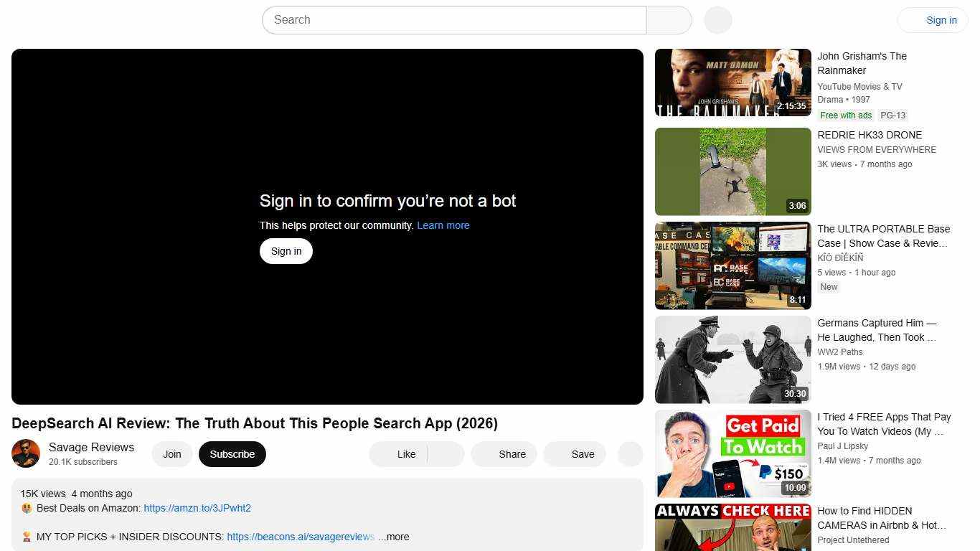Click Sign in at the top right
The width and height of the screenshot is (980, 551).
pos(941,19)
